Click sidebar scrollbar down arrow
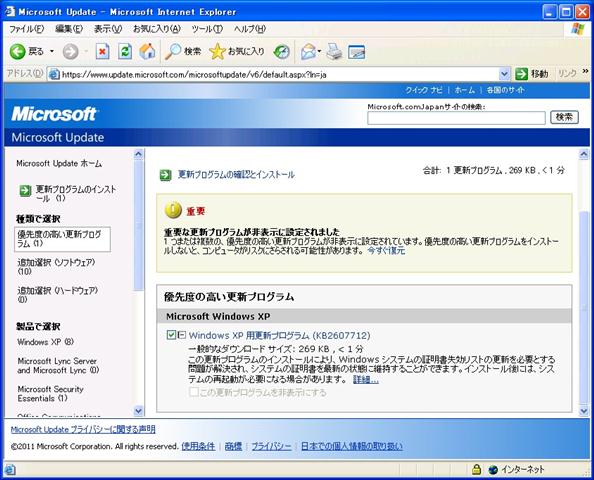 (x=139, y=410)
